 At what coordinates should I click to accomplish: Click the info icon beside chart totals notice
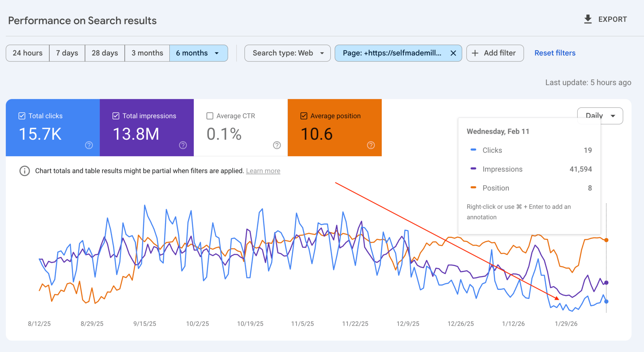[x=24, y=171]
